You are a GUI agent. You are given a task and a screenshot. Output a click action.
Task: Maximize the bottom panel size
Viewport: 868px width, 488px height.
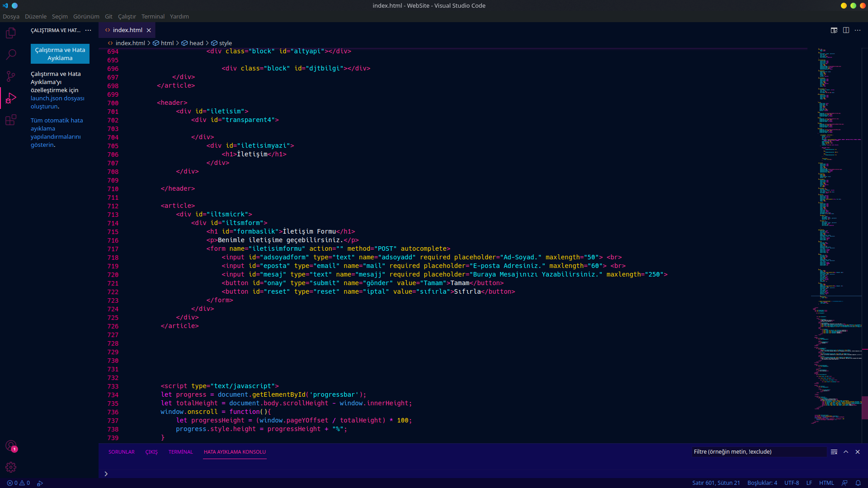pyautogui.click(x=846, y=452)
